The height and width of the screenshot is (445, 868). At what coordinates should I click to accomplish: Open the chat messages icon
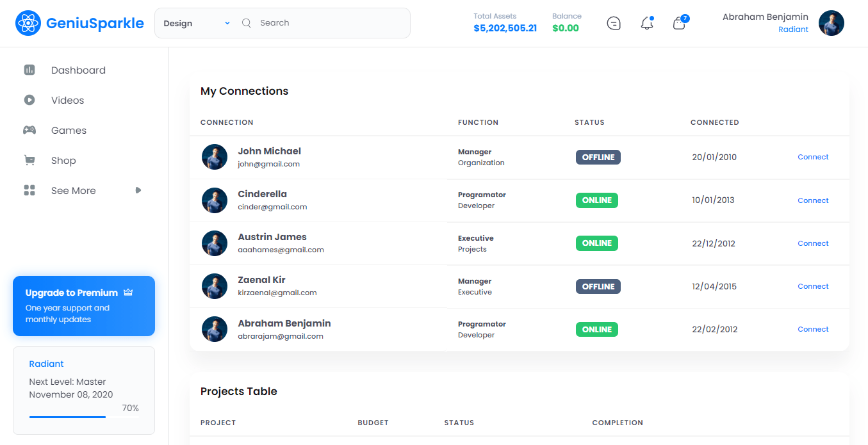(614, 24)
